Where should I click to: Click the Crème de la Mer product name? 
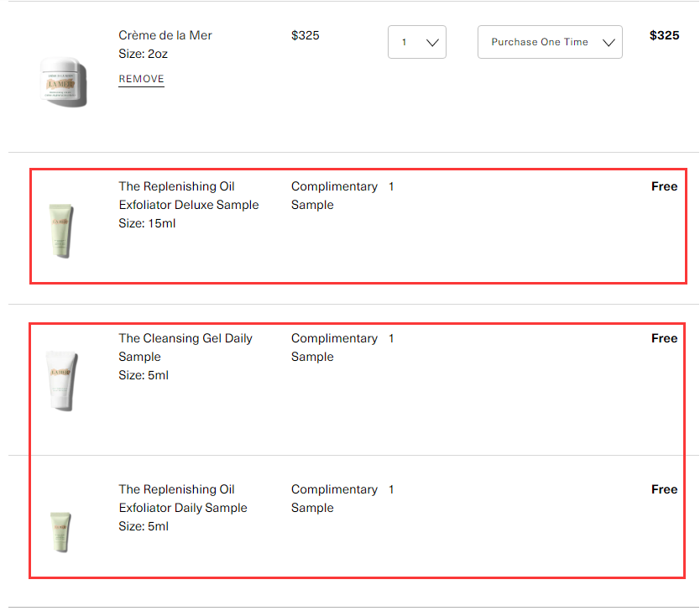pyautogui.click(x=165, y=35)
